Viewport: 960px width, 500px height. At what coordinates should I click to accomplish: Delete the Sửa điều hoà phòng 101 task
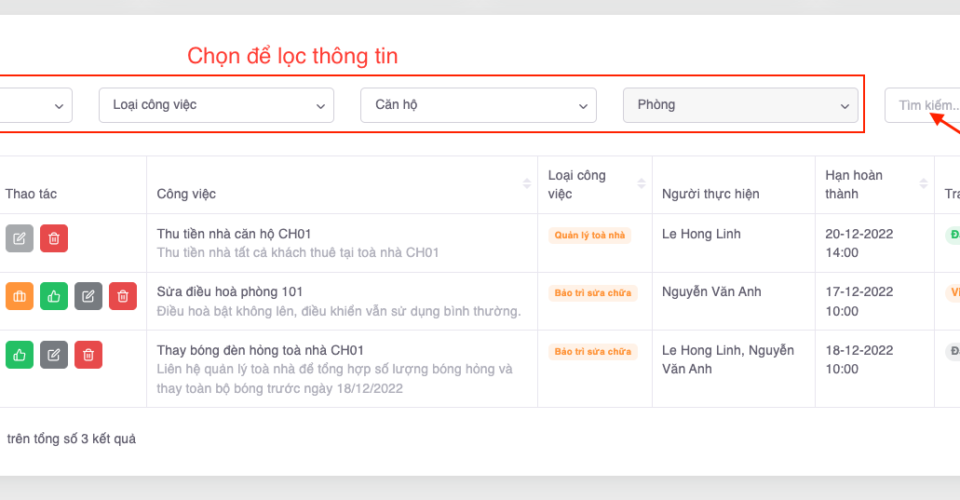click(123, 296)
